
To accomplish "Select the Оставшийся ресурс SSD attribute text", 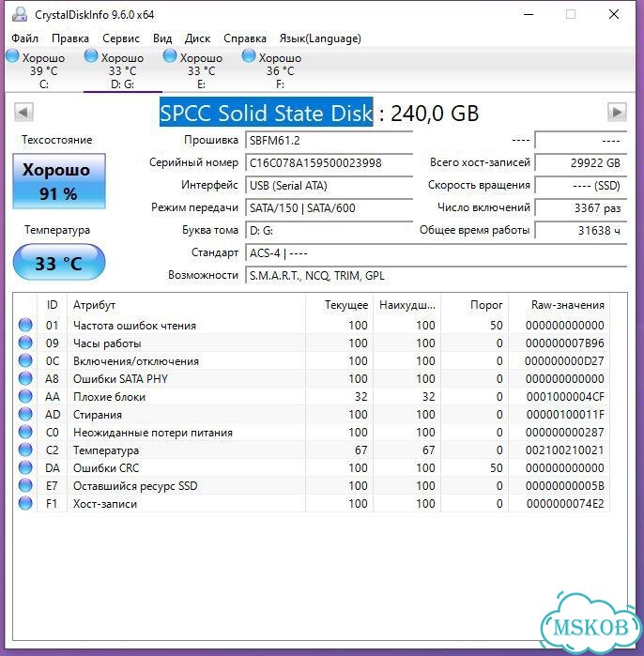I will [135, 486].
